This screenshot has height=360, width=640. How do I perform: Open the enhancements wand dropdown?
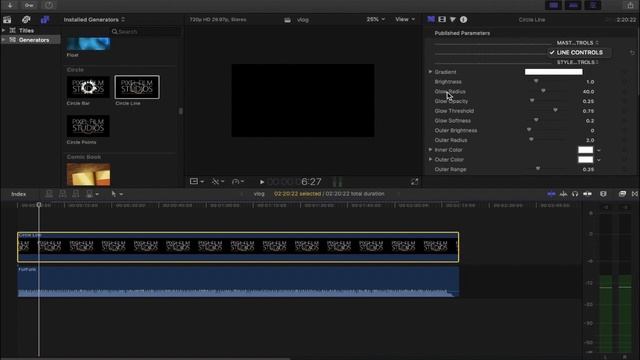pyautogui.click(x=218, y=181)
